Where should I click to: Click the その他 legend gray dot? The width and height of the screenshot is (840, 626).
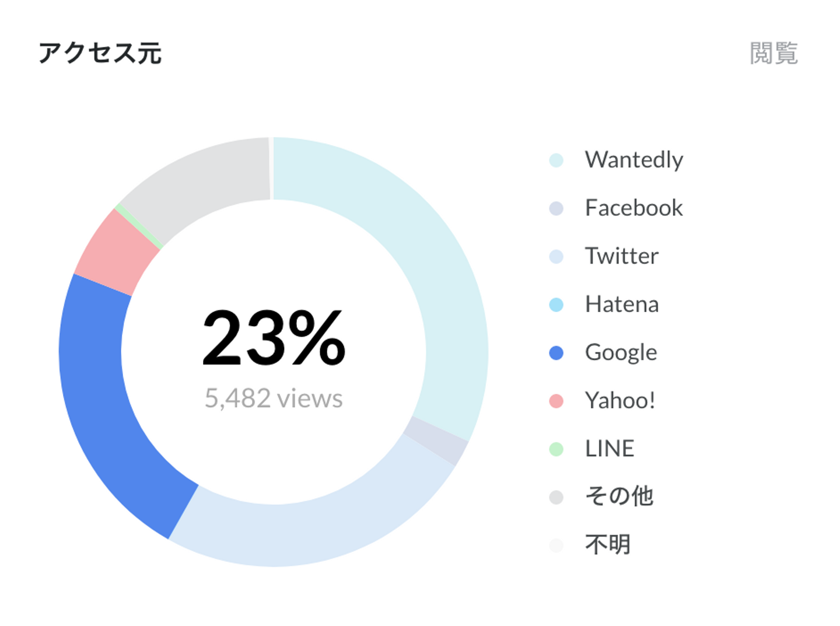tap(556, 497)
